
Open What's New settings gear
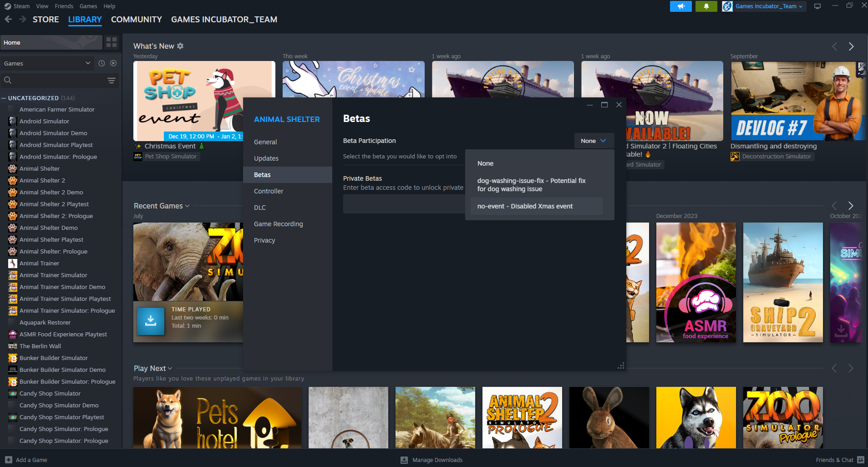coord(180,46)
